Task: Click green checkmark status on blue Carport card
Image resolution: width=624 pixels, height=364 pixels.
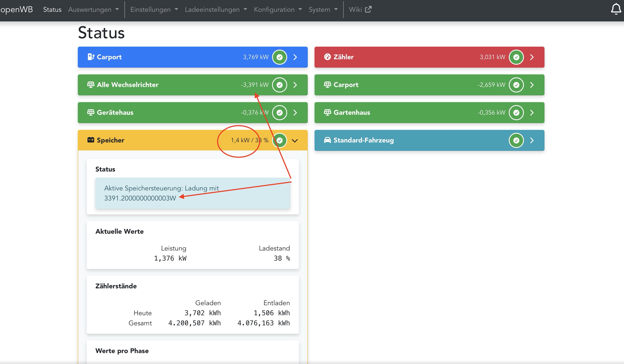Action: (280, 57)
